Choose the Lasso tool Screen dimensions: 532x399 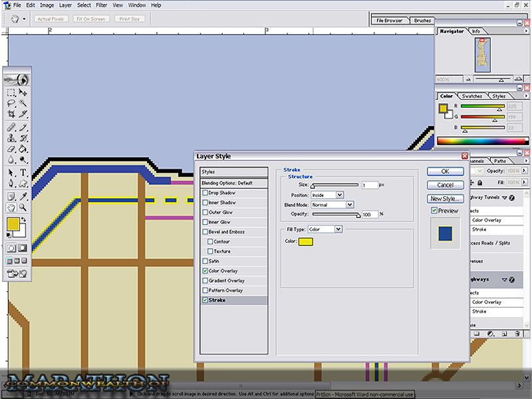coord(11,104)
